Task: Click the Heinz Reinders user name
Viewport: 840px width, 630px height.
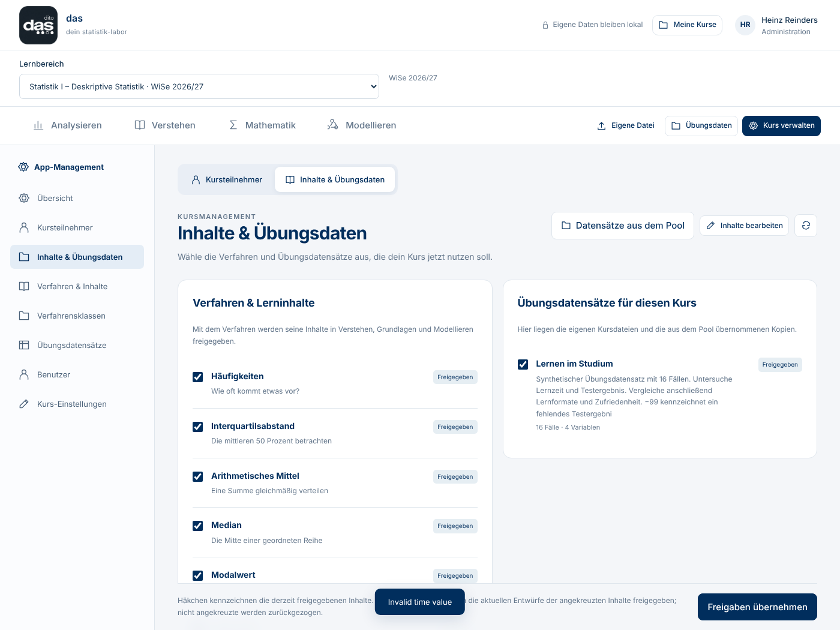Action: [x=790, y=20]
